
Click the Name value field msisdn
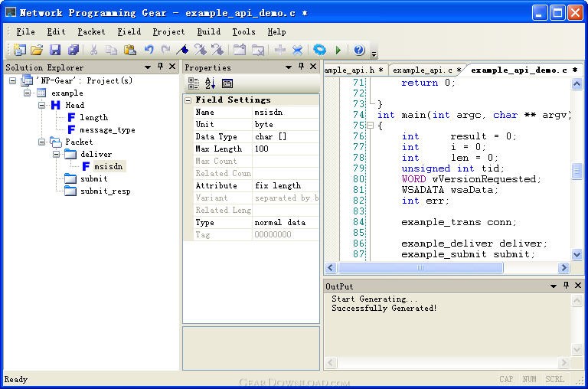pos(286,112)
